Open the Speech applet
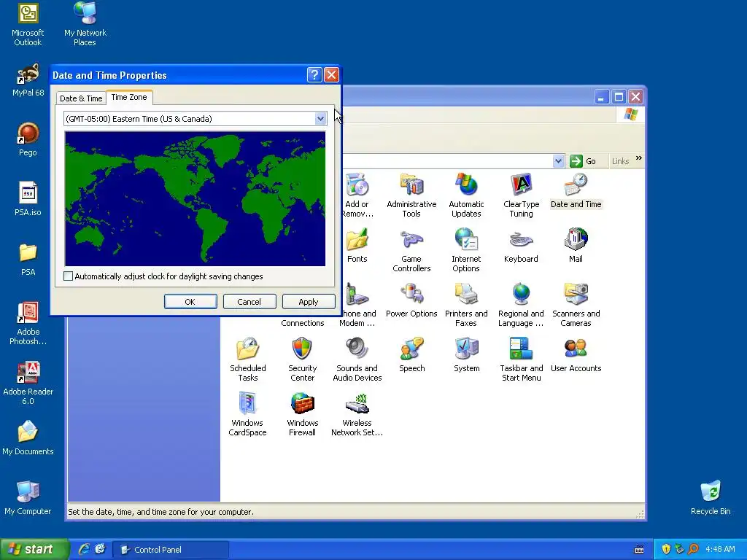 click(x=411, y=355)
